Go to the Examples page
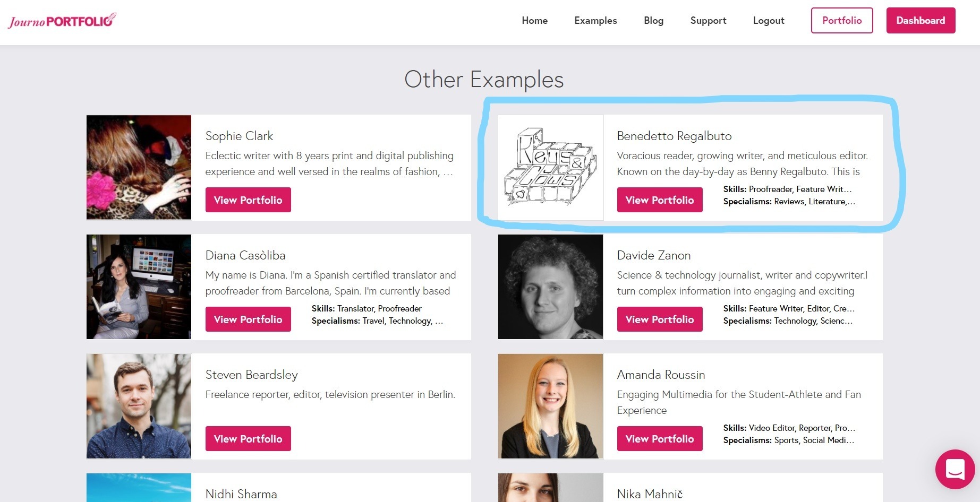The width and height of the screenshot is (980, 502). click(595, 21)
